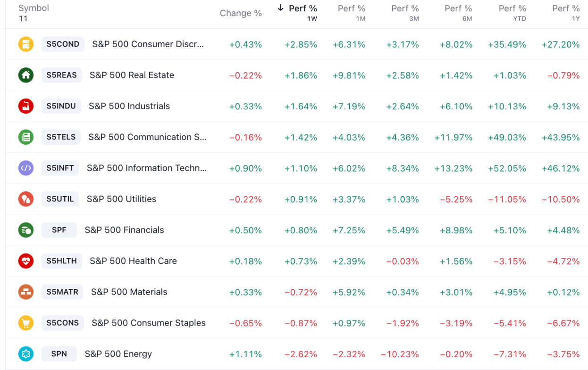The width and height of the screenshot is (588, 370).
Task: Click the Communication Services sector icon
Action: point(26,137)
